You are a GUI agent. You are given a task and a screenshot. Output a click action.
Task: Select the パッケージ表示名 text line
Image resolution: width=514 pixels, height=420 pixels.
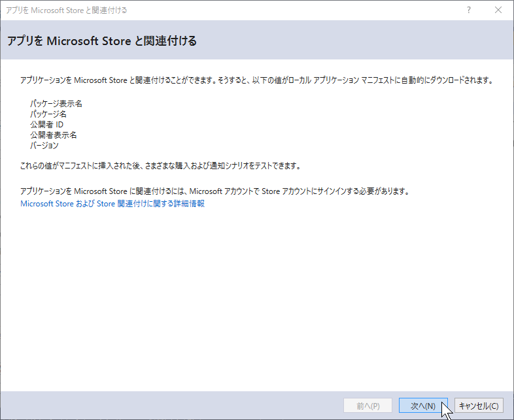point(56,104)
